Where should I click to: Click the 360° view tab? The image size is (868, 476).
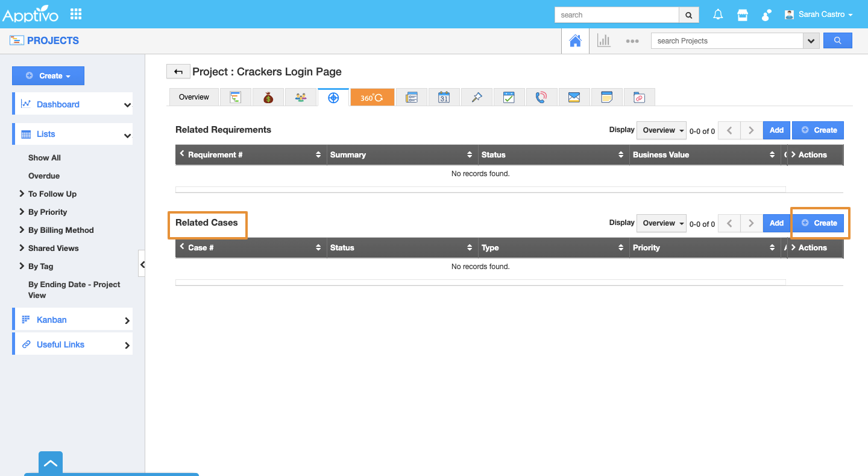372,97
